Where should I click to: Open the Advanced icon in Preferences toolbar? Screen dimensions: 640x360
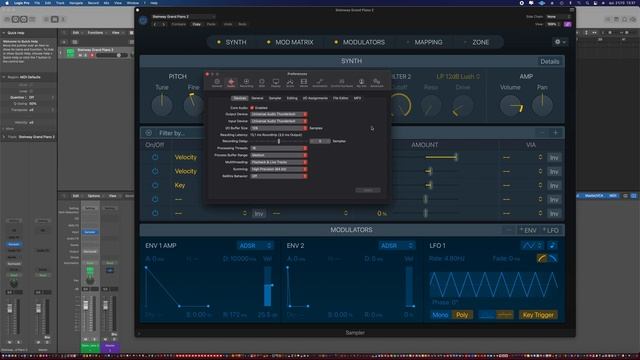pyautogui.click(x=377, y=83)
